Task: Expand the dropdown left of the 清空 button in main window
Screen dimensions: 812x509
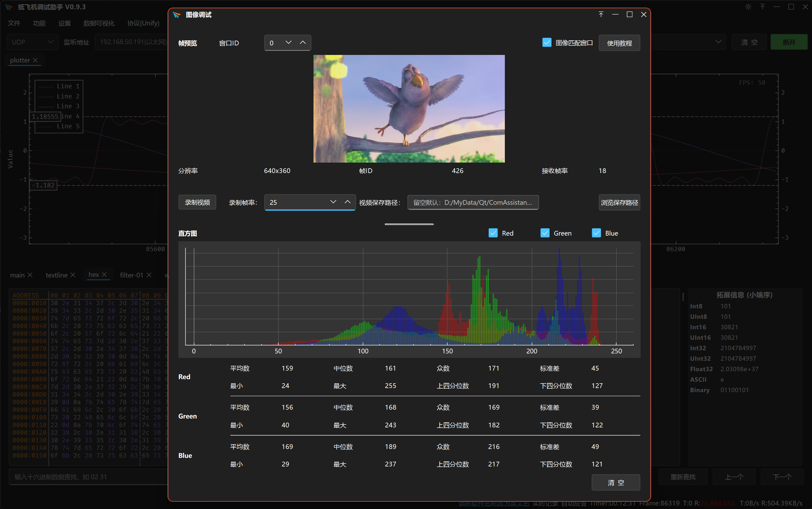Action: (x=719, y=42)
